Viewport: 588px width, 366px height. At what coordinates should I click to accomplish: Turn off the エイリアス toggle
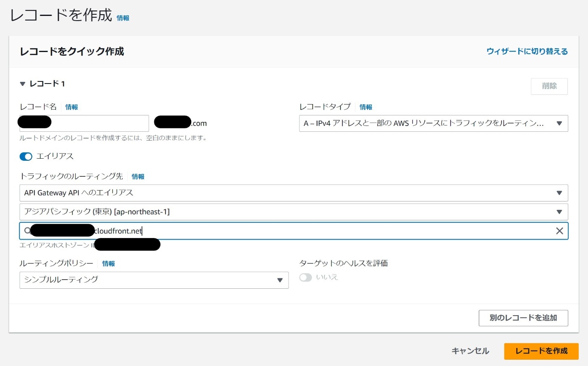[x=26, y=157]
